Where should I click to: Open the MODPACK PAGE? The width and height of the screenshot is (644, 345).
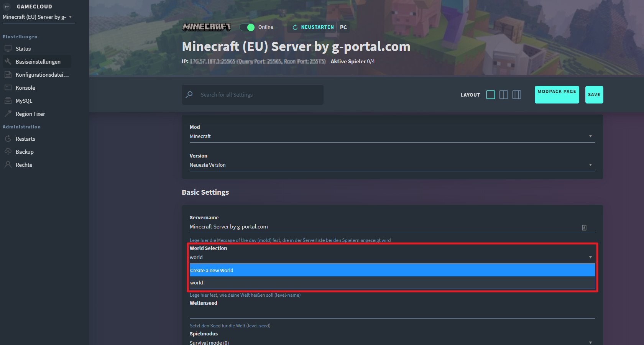click(x=557, y=95)
